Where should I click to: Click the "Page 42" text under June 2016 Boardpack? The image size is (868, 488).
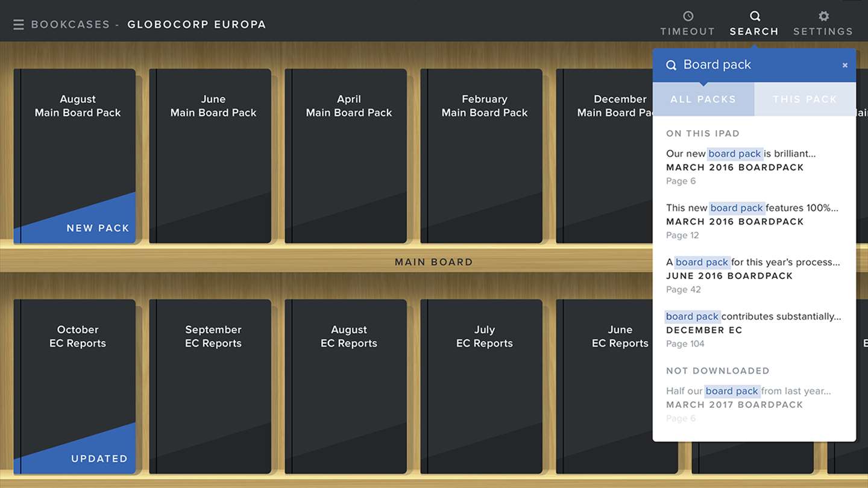pos(684,290)
